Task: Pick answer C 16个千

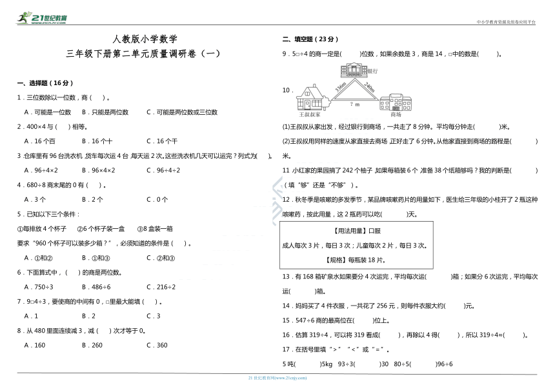Action: click(x=162, y=141)
